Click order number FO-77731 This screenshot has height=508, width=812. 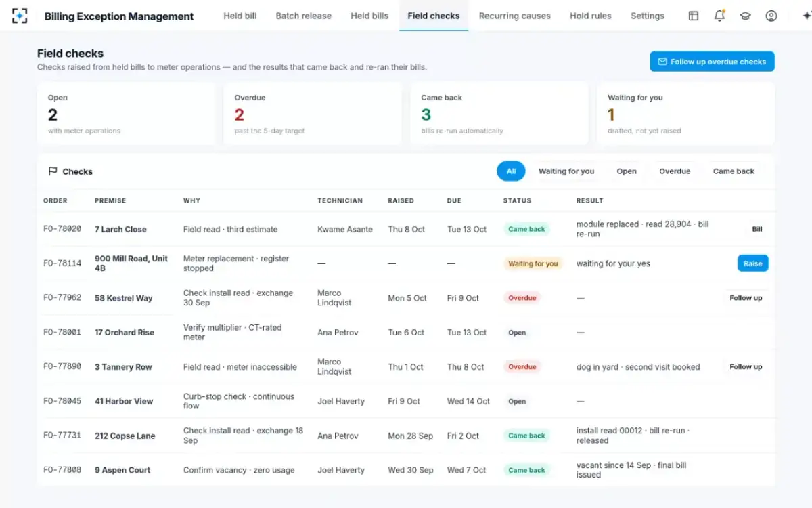tap(62, 436)
